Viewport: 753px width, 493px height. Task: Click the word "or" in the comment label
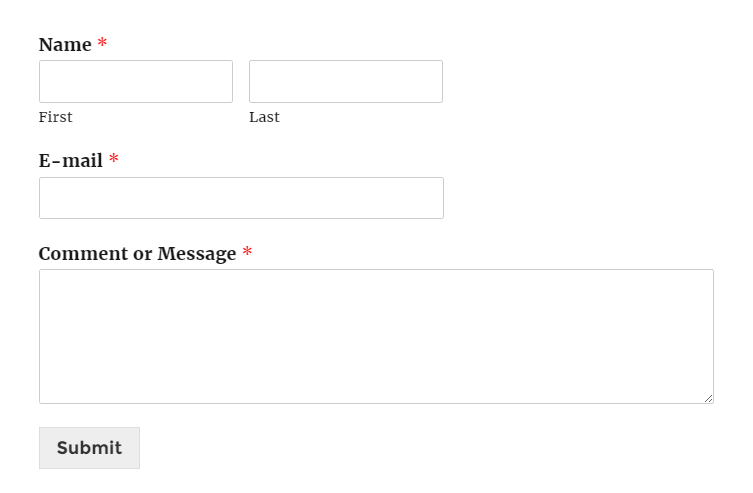pos(143,255)
